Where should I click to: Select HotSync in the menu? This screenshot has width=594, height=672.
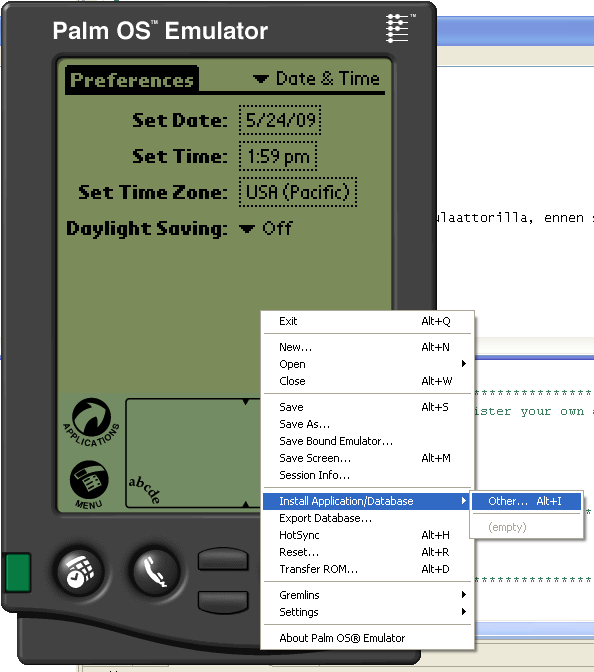[x=368, y=535]
